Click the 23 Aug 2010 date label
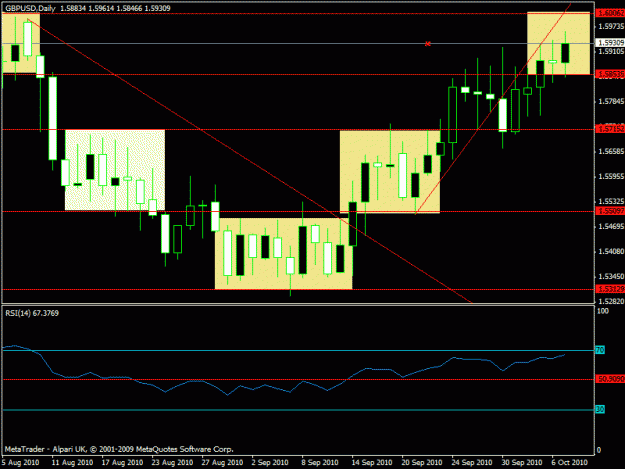625x469 pixels. (x=172, y=462)
